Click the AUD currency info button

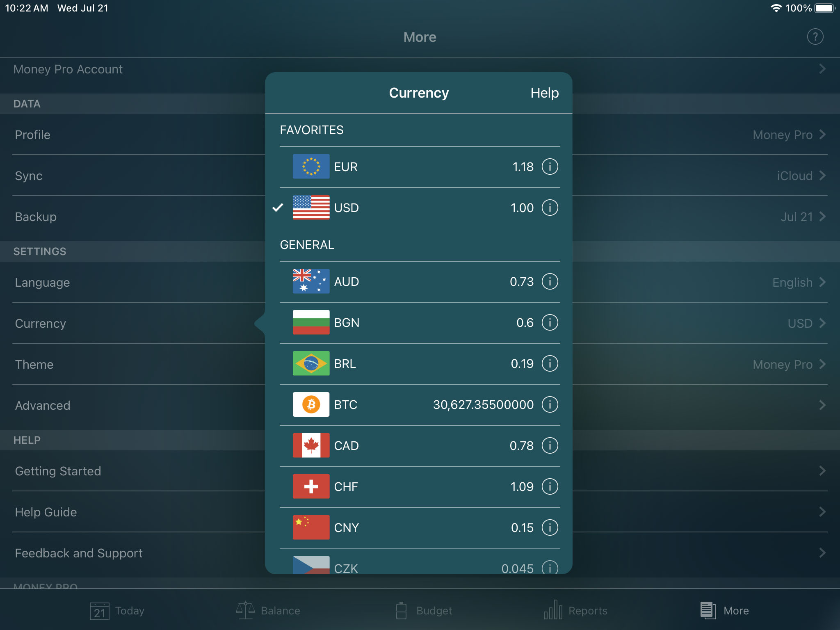click(x=550, y=281)
